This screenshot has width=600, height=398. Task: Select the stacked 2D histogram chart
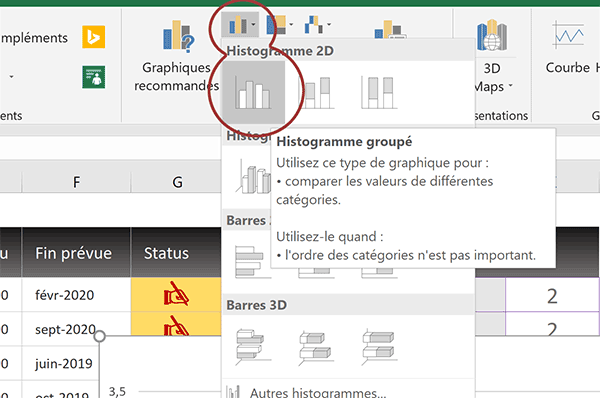click(x=316, y=93)
